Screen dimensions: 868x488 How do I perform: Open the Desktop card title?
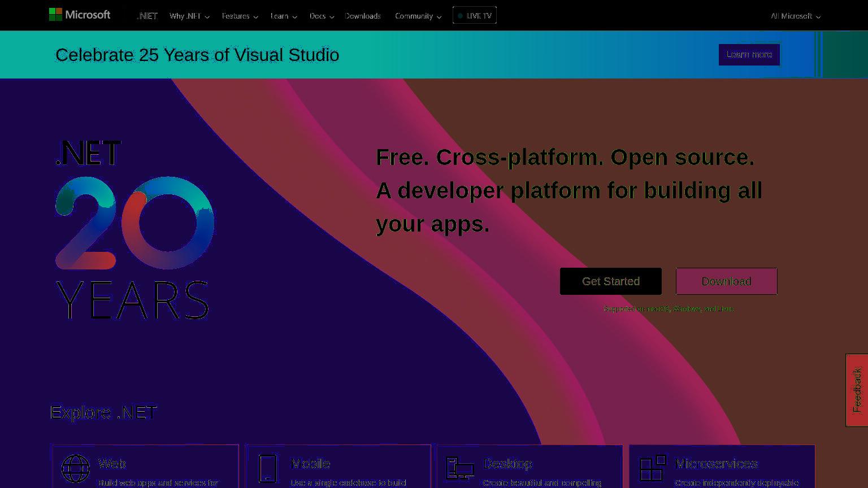pos(508,464)
